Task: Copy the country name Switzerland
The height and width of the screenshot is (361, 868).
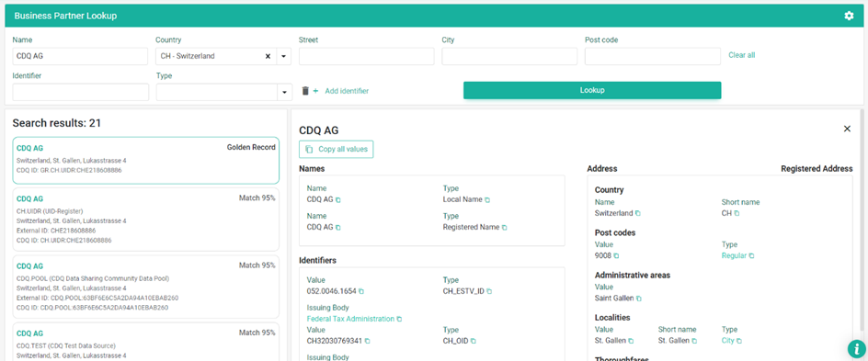Action: pyautogui.click(x=638, y=213)
